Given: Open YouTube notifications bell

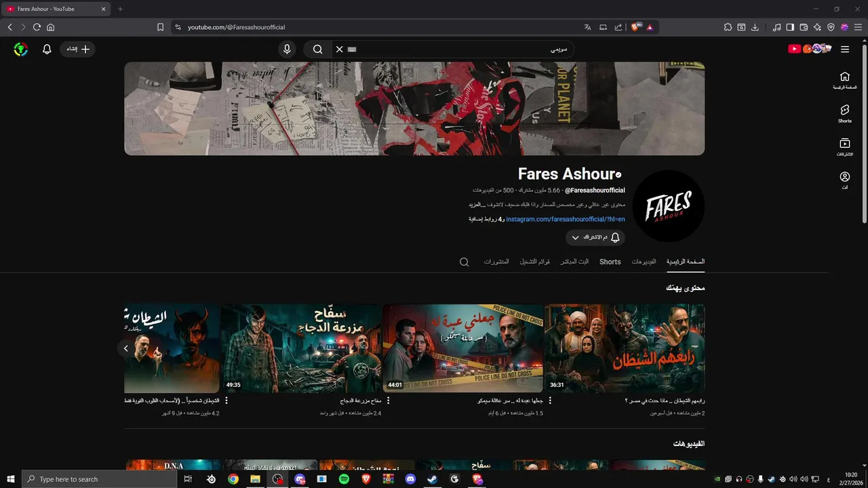Looking at the screenshot, I should pos(47,49).
